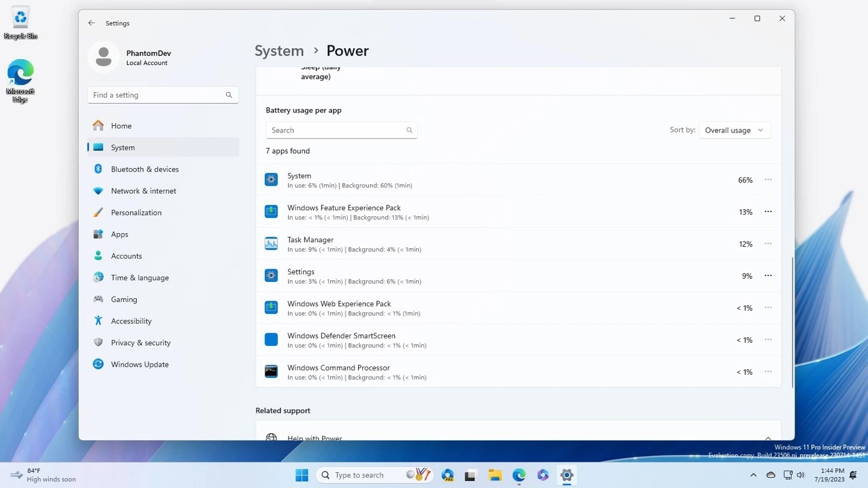Screen dimensions: 868x488
Task: Select the Windows Update icon
Action: [98, 364]
